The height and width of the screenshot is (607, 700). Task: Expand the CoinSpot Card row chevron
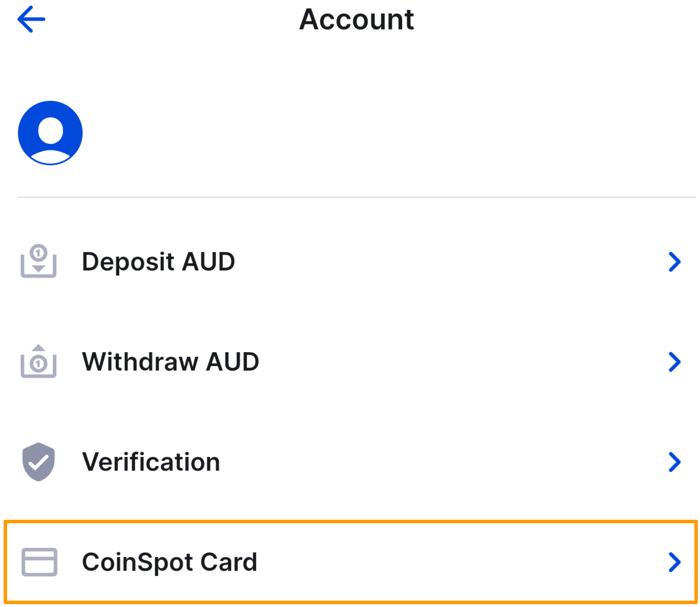pyautogui.click(x=675, y=562)
